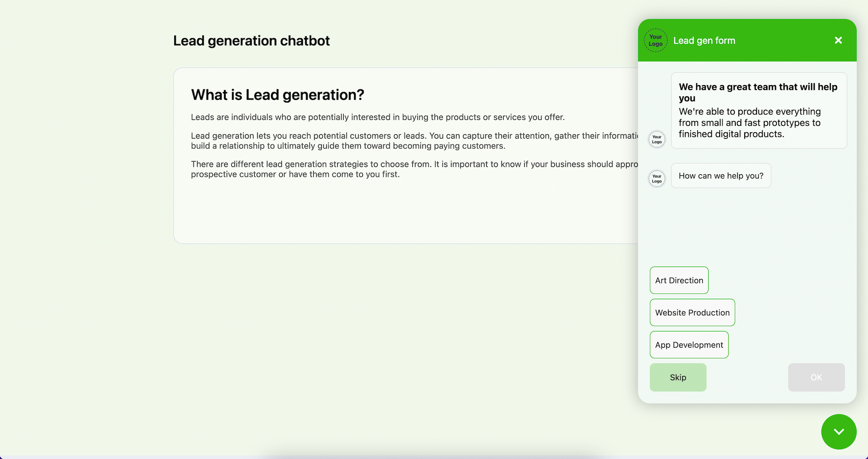Click the Your Logo avatar beside the team message
This screenshot has height=459, width=868.
657,139
